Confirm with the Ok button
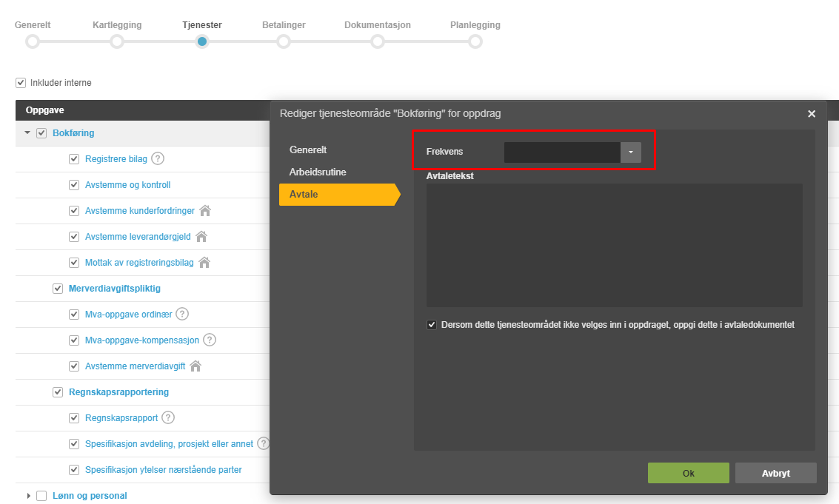The width and height of the screenshot is (839, 504). point(688,473)
